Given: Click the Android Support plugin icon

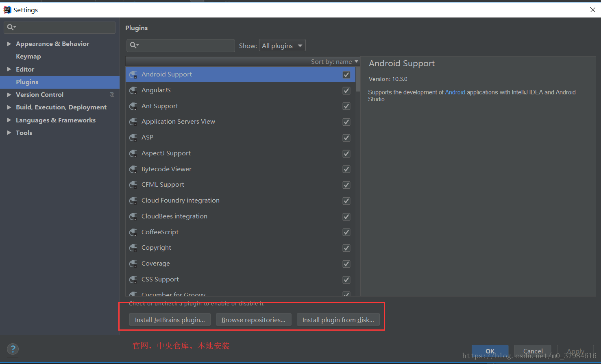Looking at the screenshot, I should click(x=133, y=74).
